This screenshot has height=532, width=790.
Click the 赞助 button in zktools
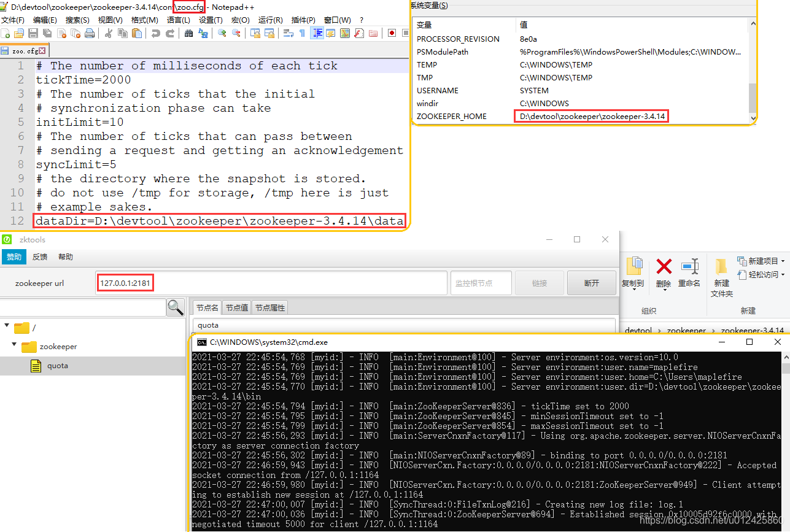14,256
